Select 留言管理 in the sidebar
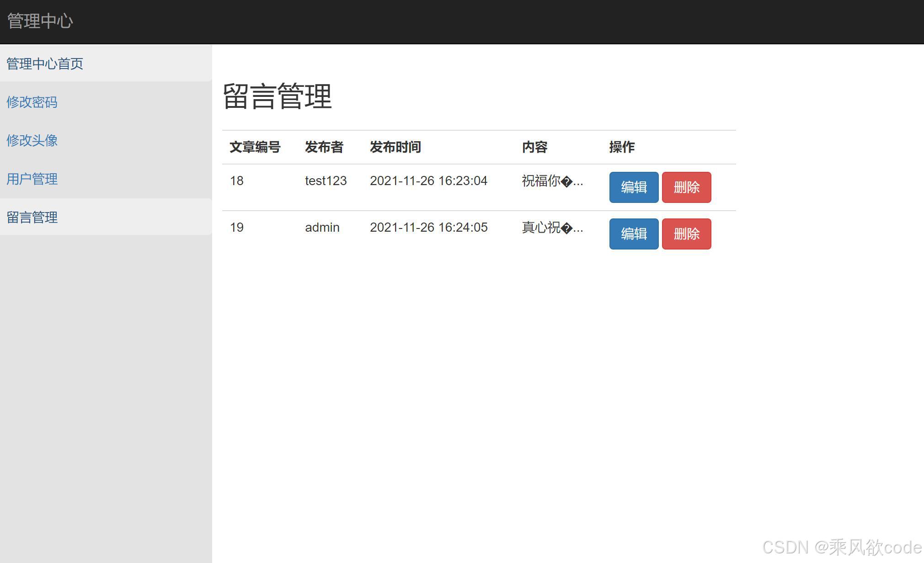The height and width of the screenshot is (563, 924). coord(32,217)
